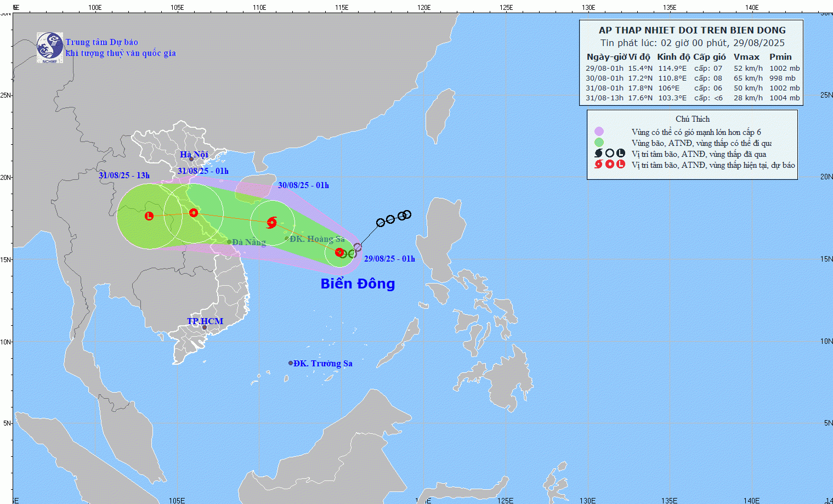This screenshot has width=833, height=504.
Task: Click legend text 'Vị trí tâm bão, ATNĐ, vùng thấp đã qua'
Action: click(x=699, y=154)
